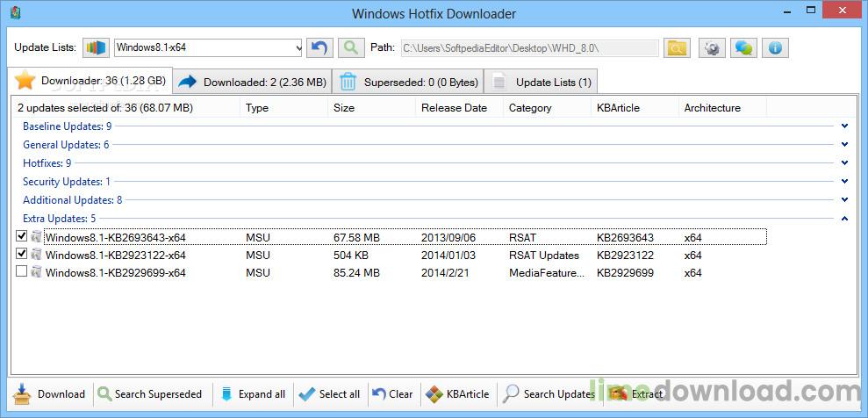
Task: Click the 2014/01/03 release date cell
Action: point(448,256)
